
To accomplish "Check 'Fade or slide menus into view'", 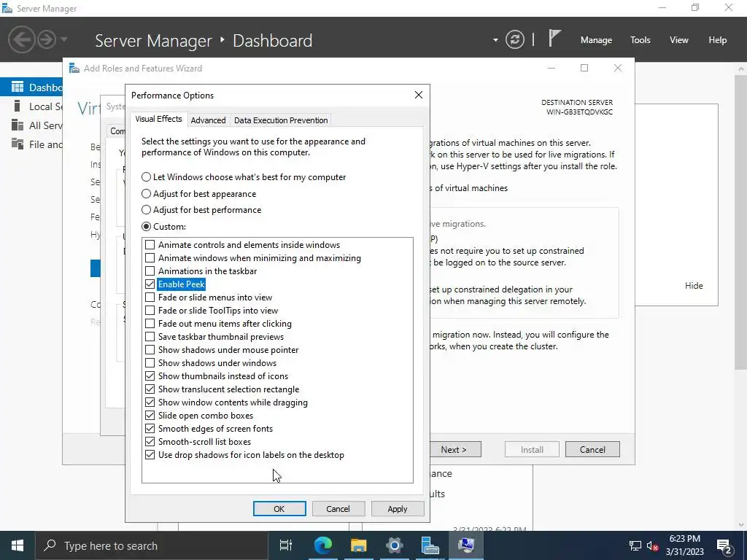I will coord(150,297).
